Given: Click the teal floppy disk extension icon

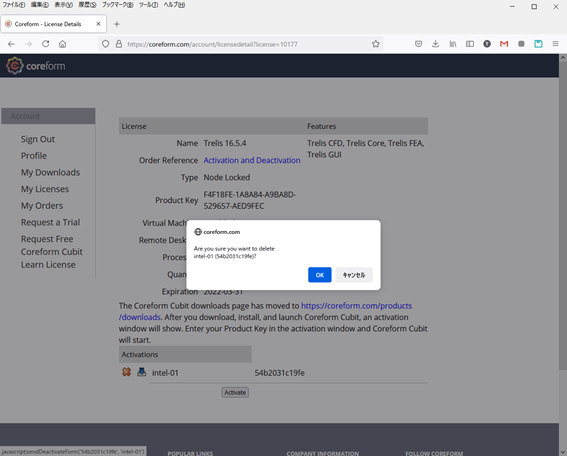Looking at the screenshot, I should pos(538,44).
